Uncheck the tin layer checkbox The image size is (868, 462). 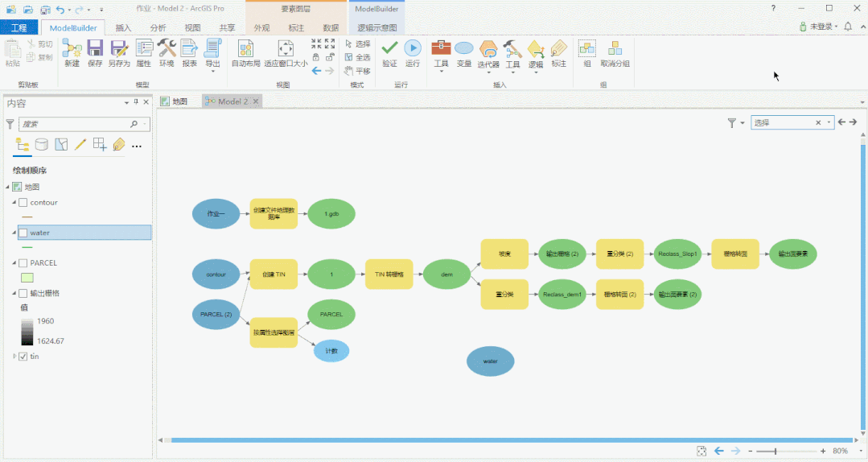pyautogui.click(x=23, y=357)
